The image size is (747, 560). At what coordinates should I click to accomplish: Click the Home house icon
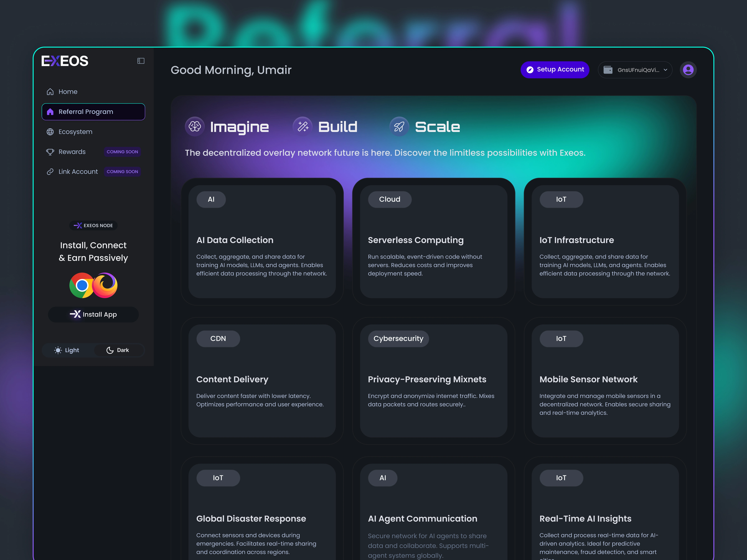click(50, 92)
